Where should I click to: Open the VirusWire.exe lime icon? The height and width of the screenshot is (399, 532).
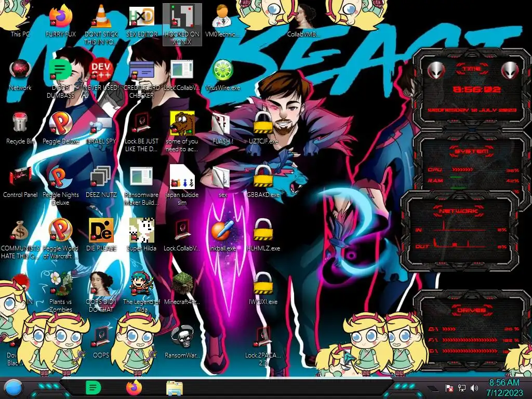pos(222,75)
